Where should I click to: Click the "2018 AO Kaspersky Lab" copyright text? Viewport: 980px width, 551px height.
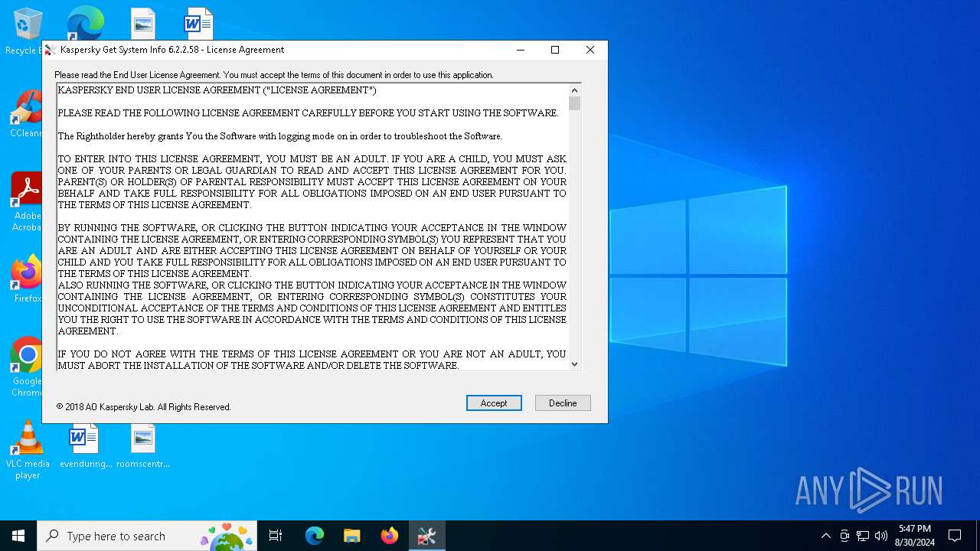[x=143, y=407]
